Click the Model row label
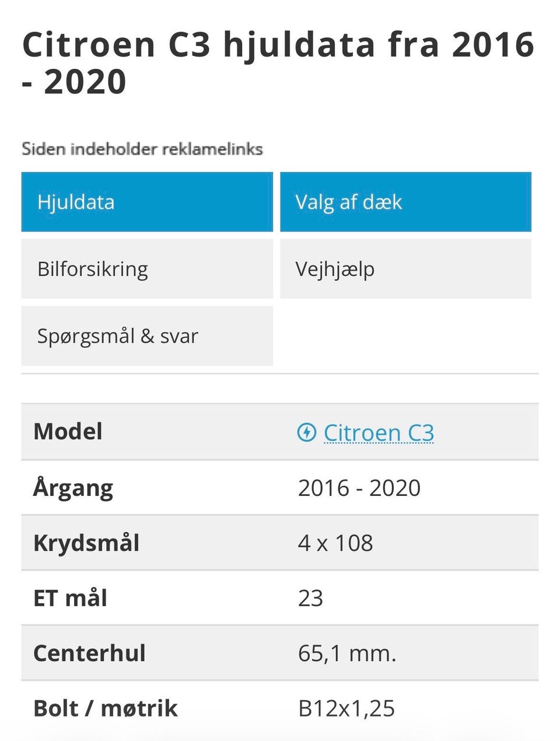The height and width of the screenshot is (741, 560). tap(68, 432)
